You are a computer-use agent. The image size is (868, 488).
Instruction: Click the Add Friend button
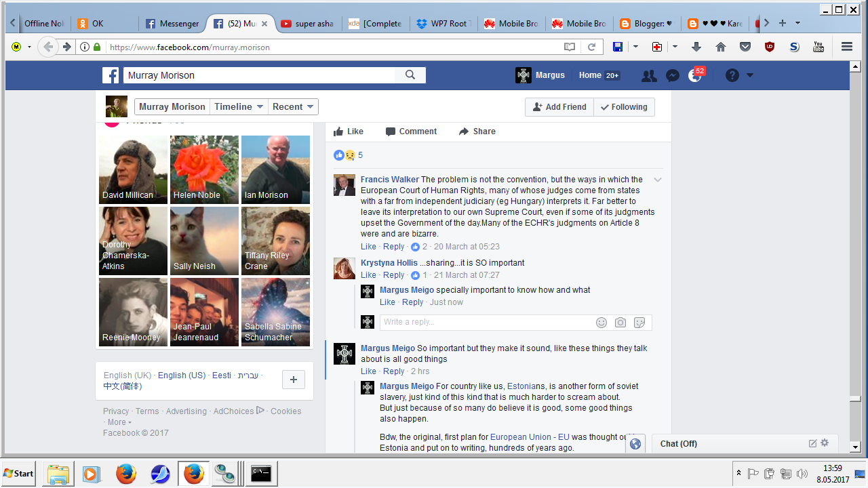(x=559, y=107)
